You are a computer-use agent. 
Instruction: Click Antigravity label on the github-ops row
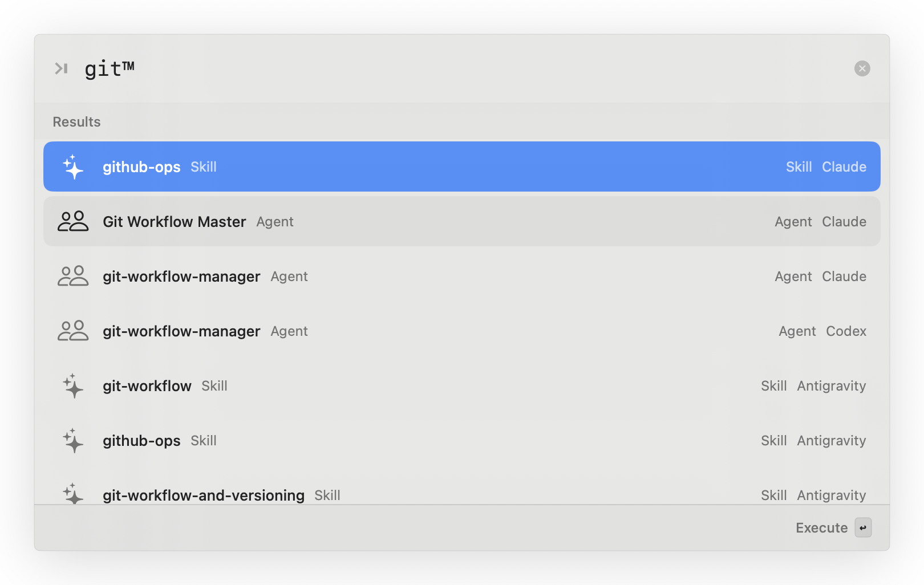[832, 441]
